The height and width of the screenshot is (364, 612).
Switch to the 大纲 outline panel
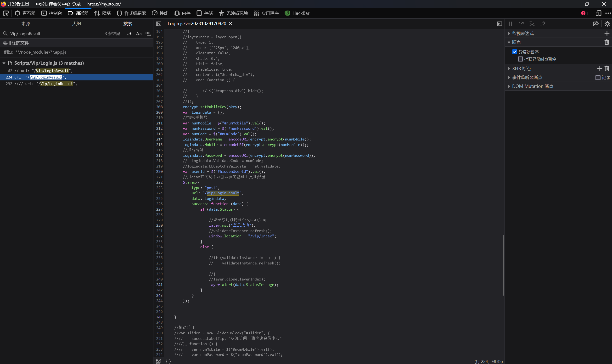point(77,23)
